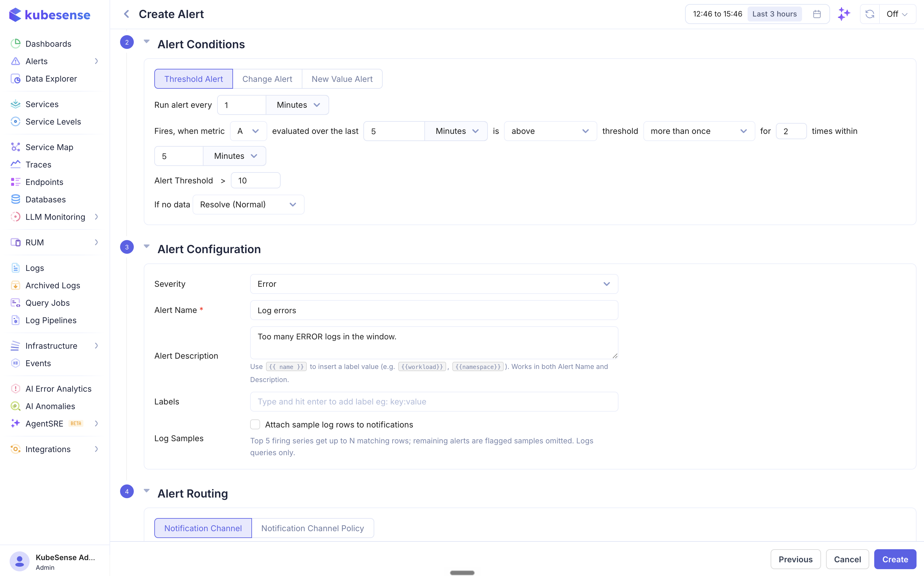Screen dimensions: 924x576
Task: Open the Alerts sidebar icon
Action: pos(16,61)
